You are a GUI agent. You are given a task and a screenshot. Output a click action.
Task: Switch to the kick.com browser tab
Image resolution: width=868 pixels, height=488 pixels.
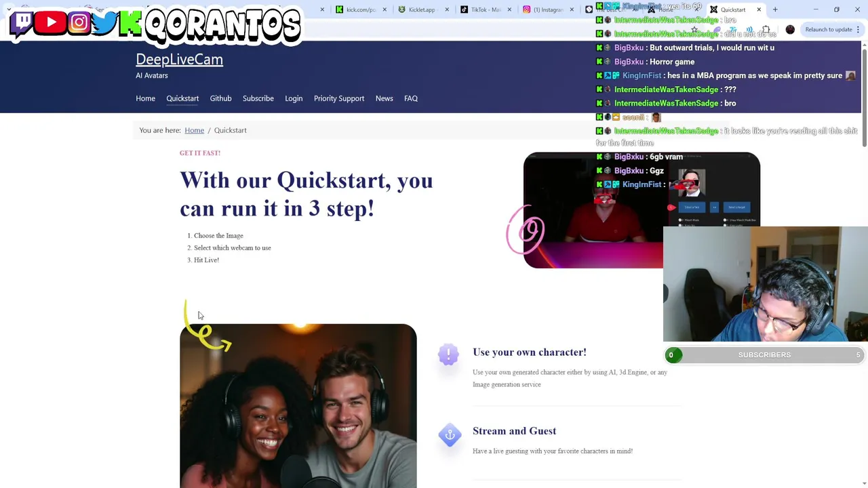coord(361,9)
